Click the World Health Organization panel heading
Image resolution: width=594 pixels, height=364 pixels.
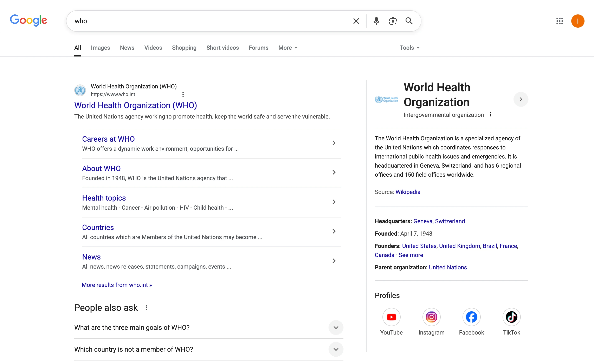coord(437,95)
